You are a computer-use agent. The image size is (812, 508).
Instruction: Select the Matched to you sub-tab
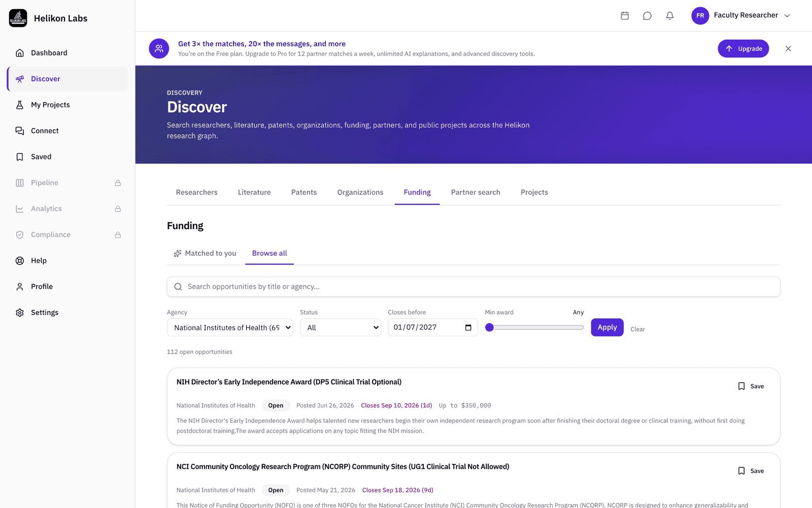tap(205, 253)
